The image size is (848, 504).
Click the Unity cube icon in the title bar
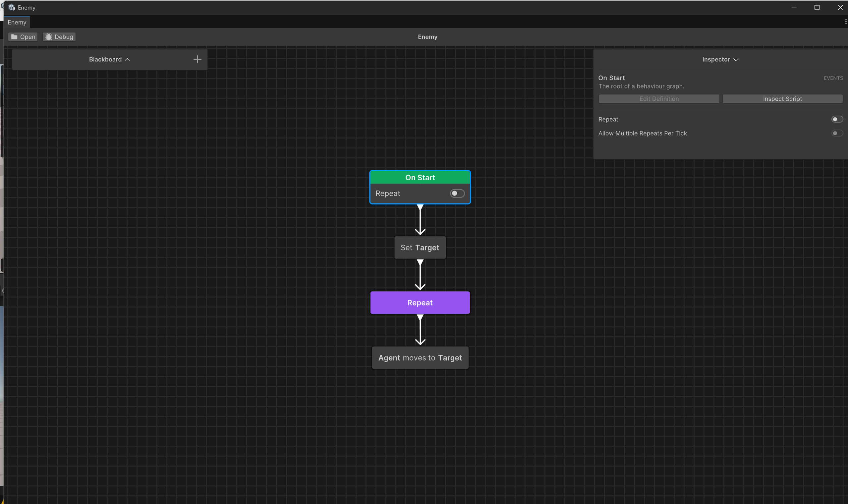coord(11,7)
